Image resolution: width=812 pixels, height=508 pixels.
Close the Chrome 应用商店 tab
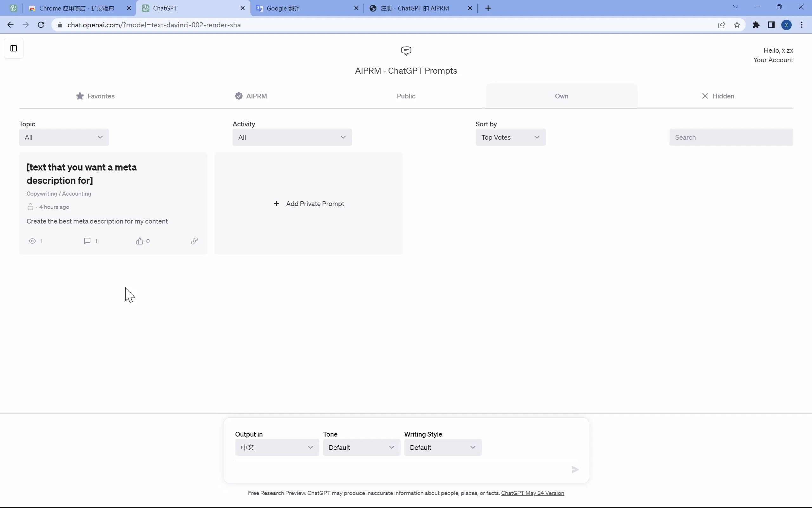[129, 8]
